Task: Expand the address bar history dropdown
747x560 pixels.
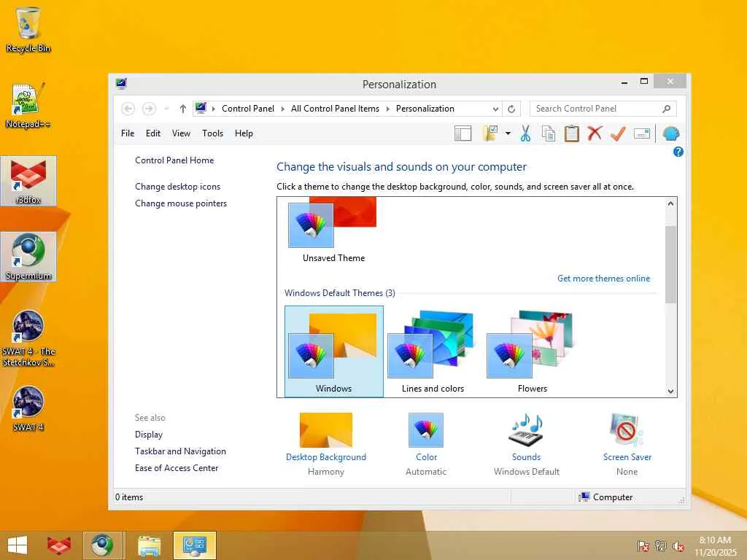Action: (495, 109)
